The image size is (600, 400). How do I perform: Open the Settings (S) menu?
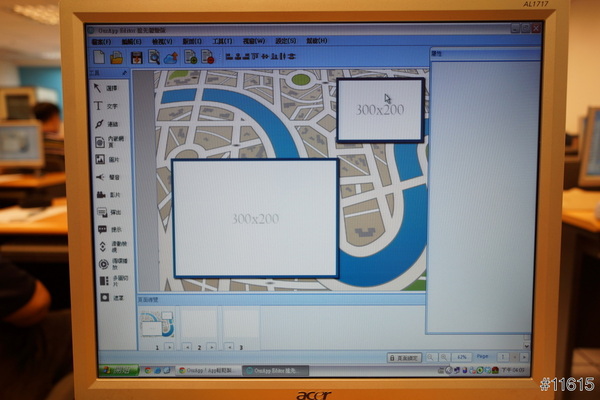pyautogui.click(x=285, y=41)
